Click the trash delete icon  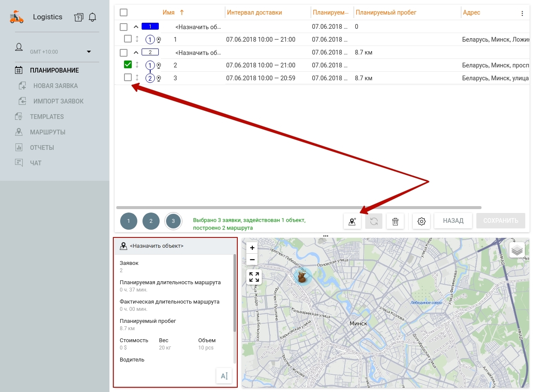tap(395, 221)
